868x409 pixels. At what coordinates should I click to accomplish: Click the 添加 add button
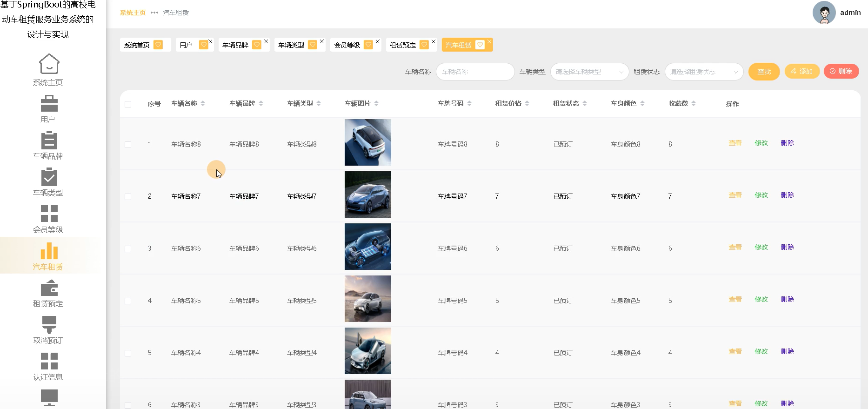point(802,71)
